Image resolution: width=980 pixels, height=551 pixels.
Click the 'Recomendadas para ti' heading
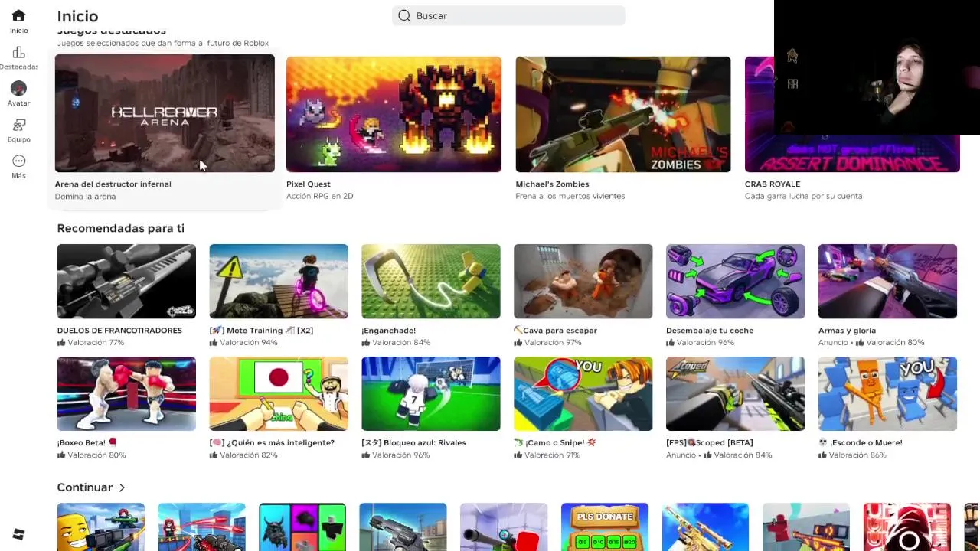point(121,228)
